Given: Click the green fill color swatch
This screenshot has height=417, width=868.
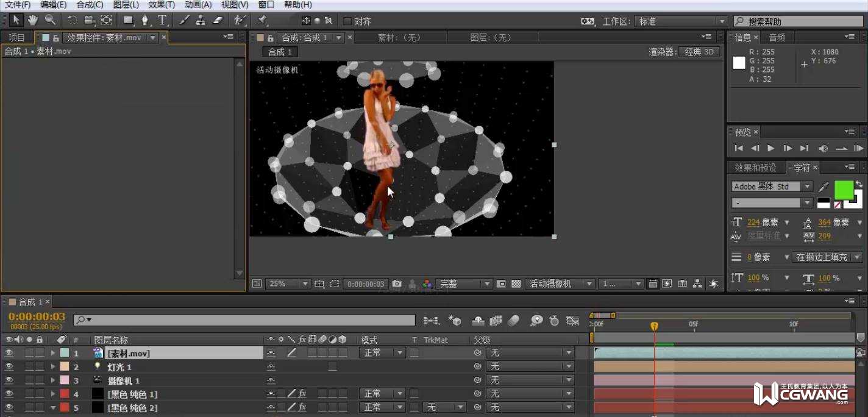Looking at the screenshot, I should point(843,190).
